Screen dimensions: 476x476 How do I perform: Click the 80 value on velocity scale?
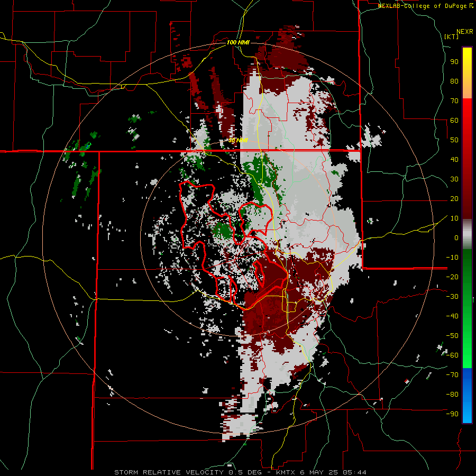454,81
